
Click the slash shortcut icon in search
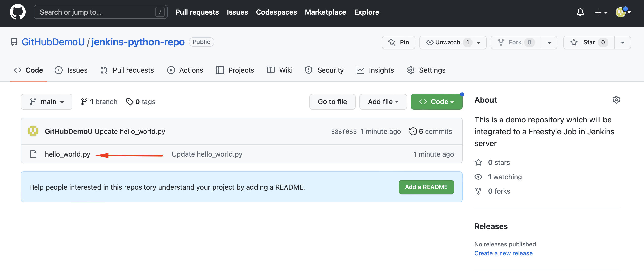[x=160, y=12]
